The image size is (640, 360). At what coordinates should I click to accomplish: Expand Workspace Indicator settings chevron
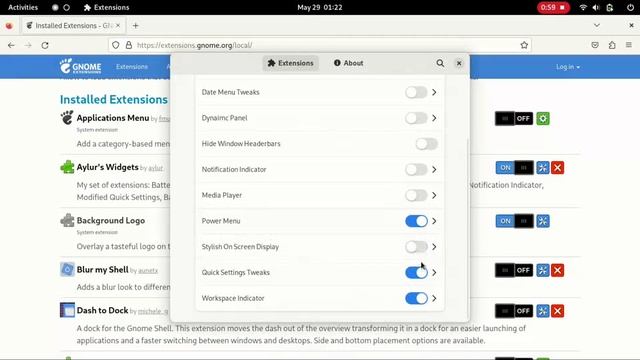(x=434, y=298)
